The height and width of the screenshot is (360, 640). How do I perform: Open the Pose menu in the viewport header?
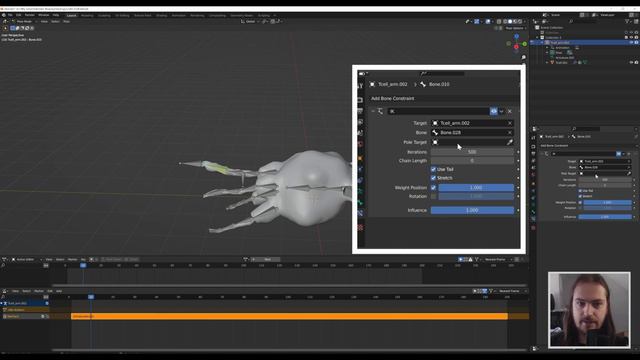(67, 21)
